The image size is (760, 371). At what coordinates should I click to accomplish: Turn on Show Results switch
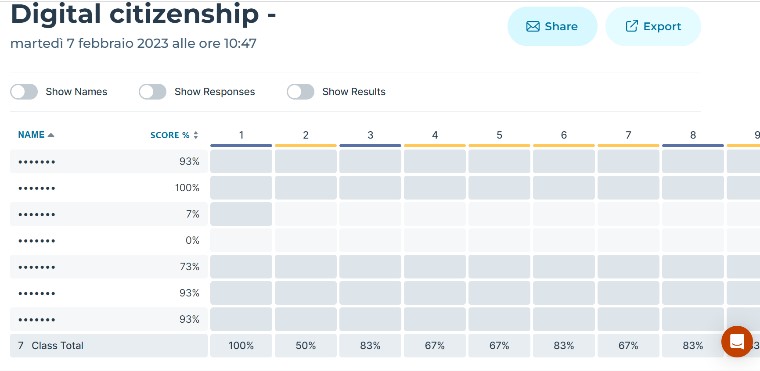301,92
